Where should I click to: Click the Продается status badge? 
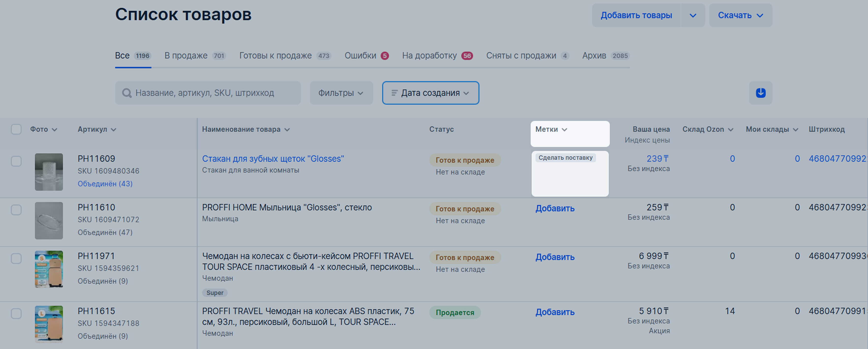455,313
